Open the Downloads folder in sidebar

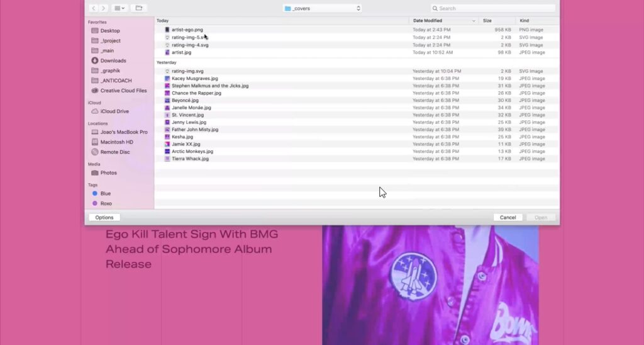click(x=113, y=60)
